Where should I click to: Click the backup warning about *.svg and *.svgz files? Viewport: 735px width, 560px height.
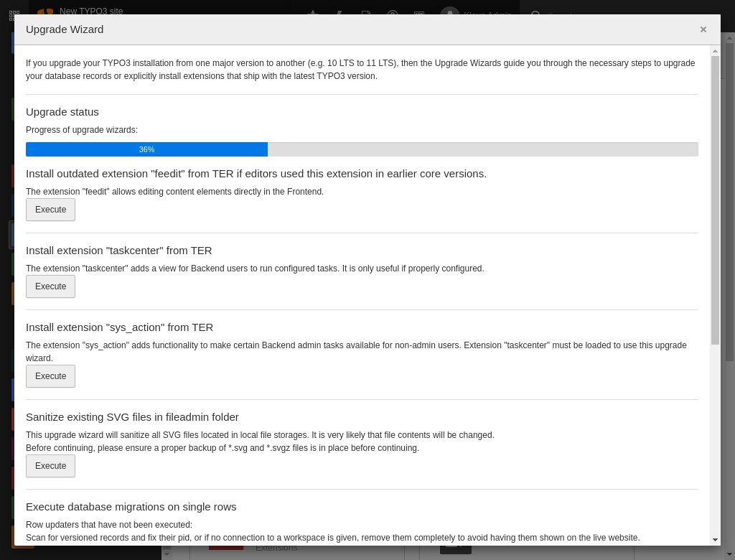223,448
